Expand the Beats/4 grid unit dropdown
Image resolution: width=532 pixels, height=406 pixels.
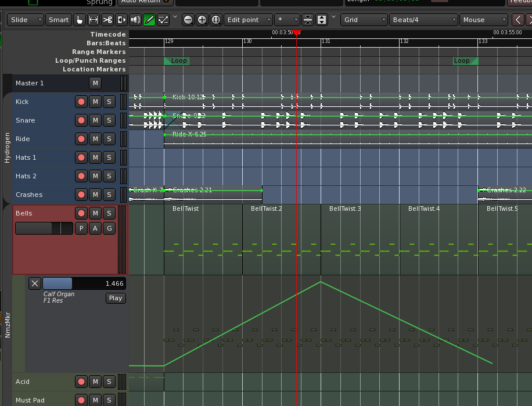coord(422,20)
